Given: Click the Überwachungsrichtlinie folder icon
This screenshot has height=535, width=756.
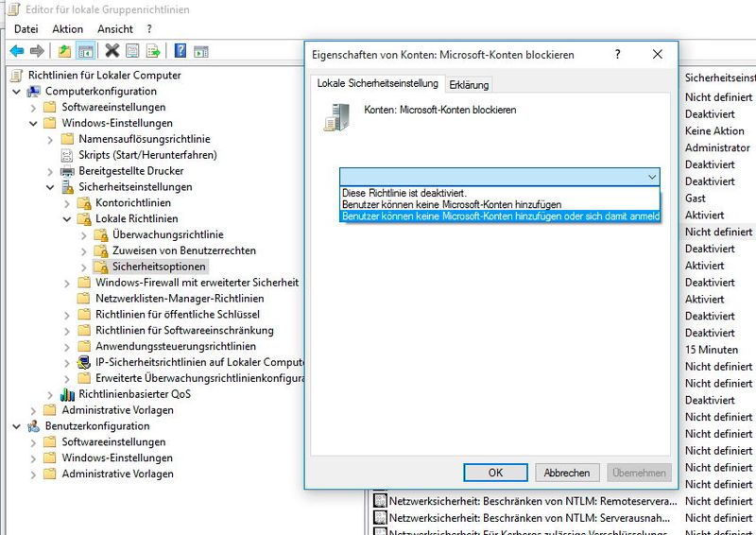Looking at the screenshot, I should 101,235.
